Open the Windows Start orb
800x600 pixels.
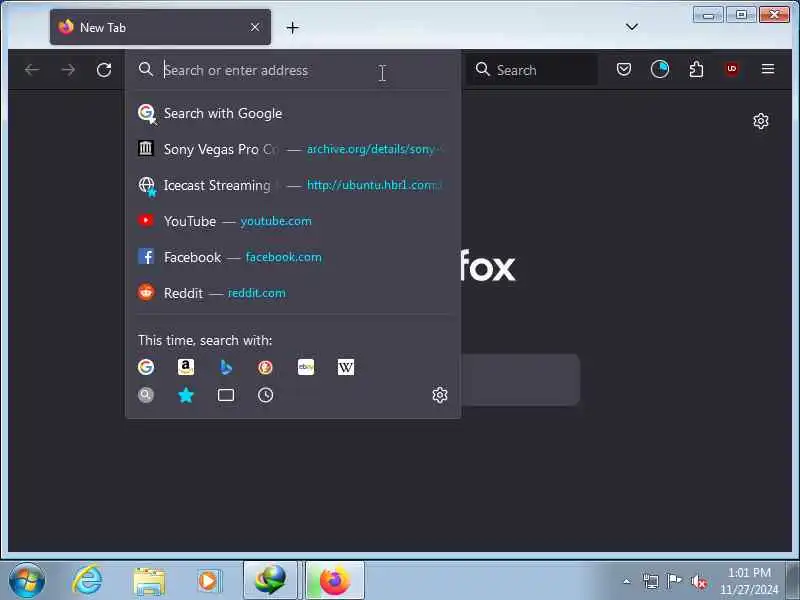(27, 581)
